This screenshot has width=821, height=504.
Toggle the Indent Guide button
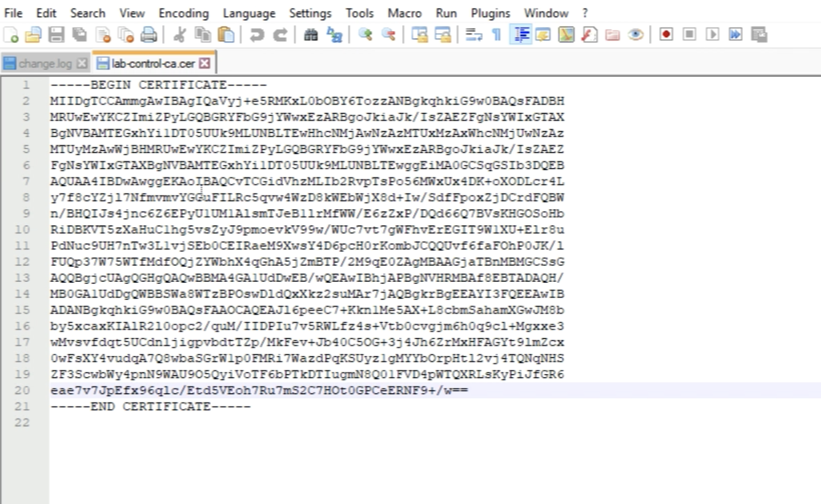coord(521,35)
